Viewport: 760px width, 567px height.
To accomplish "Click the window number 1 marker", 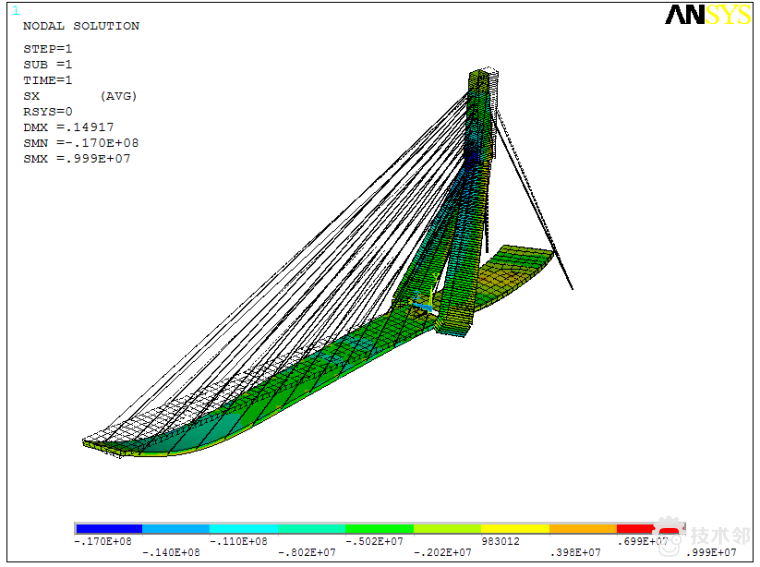I will click(15, 10).
